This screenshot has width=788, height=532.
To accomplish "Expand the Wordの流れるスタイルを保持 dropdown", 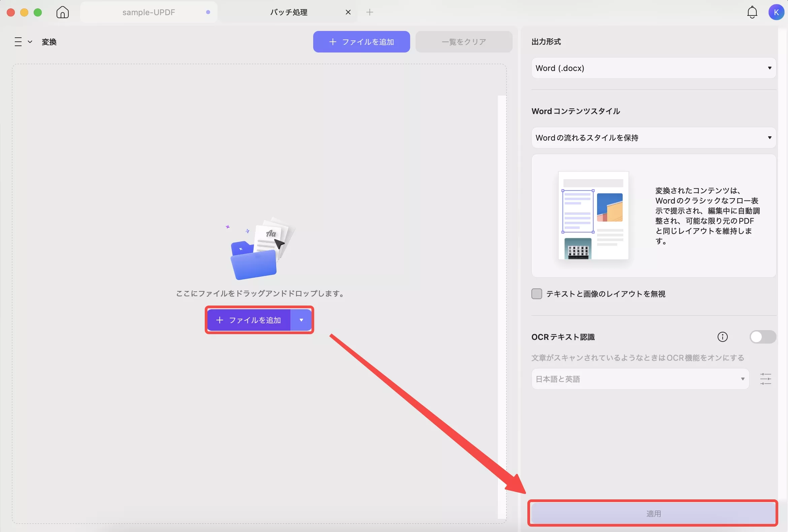I will pyautogui.click(x=653, y=138).
